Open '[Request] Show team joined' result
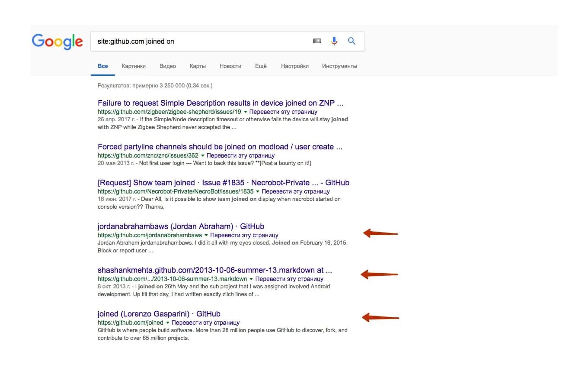Viewport: 588px width, 368px height. pos(224,183)
